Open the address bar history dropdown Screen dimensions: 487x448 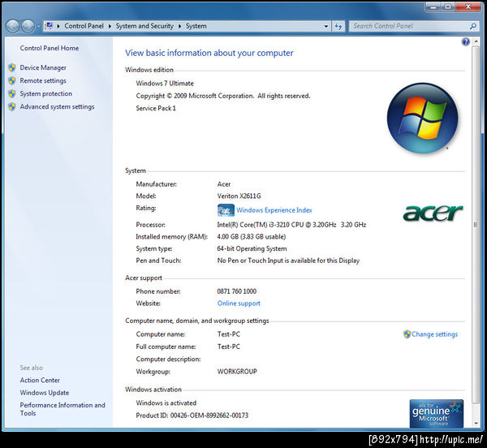point(326,27)
